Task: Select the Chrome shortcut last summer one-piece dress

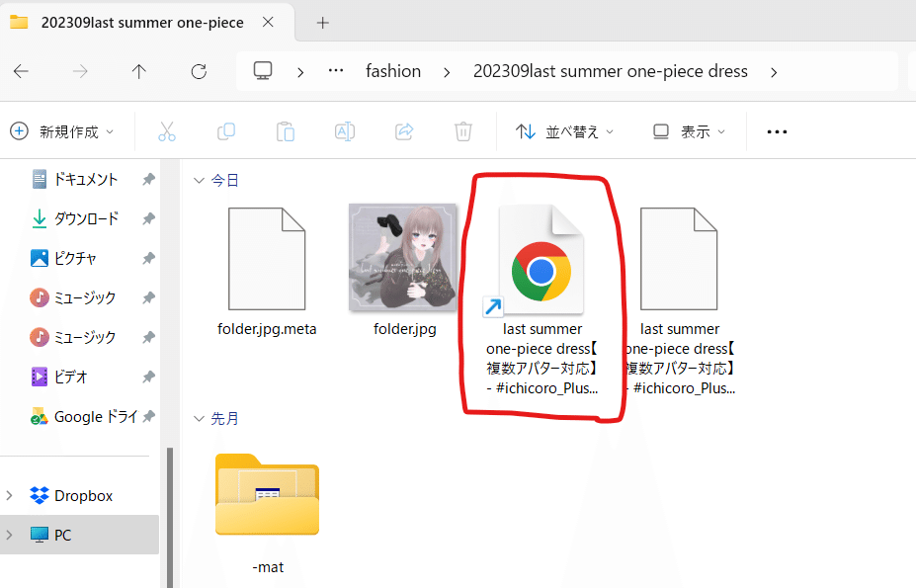Action: (542, 299)
